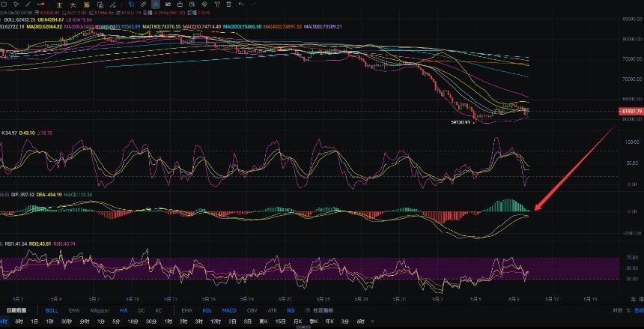The image size is (644, 329).
Task: Switch to the 2时 timeframe
Action: [x=183, y=322]
